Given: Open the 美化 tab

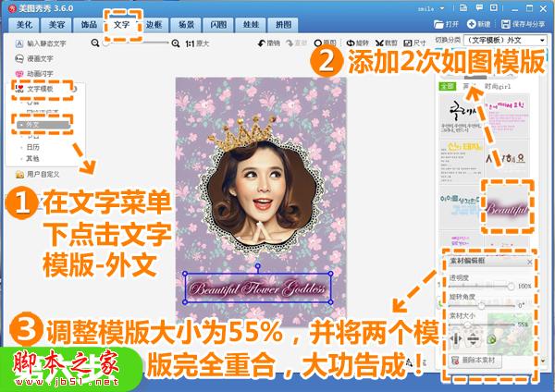Looking at the screenshot, I should tap(24, 25).
